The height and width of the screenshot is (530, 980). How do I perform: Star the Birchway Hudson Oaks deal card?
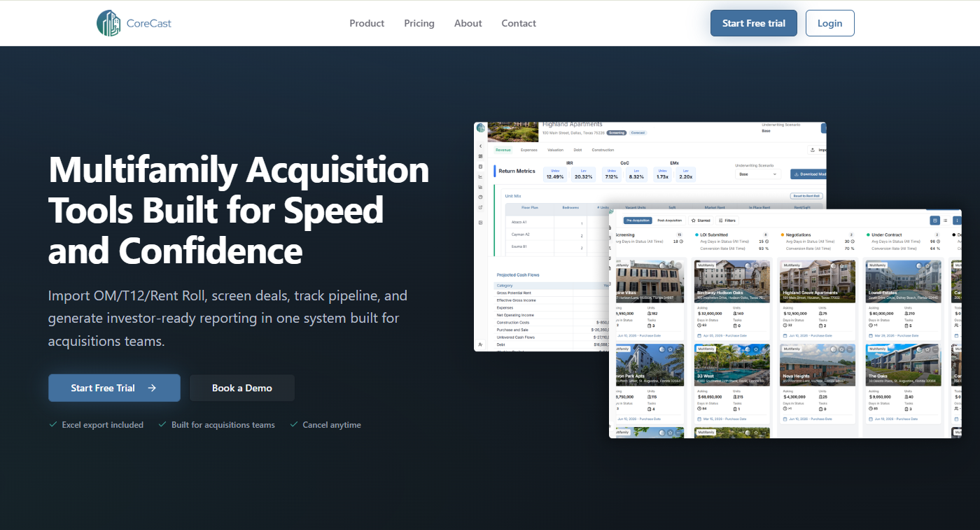(757, 265)
